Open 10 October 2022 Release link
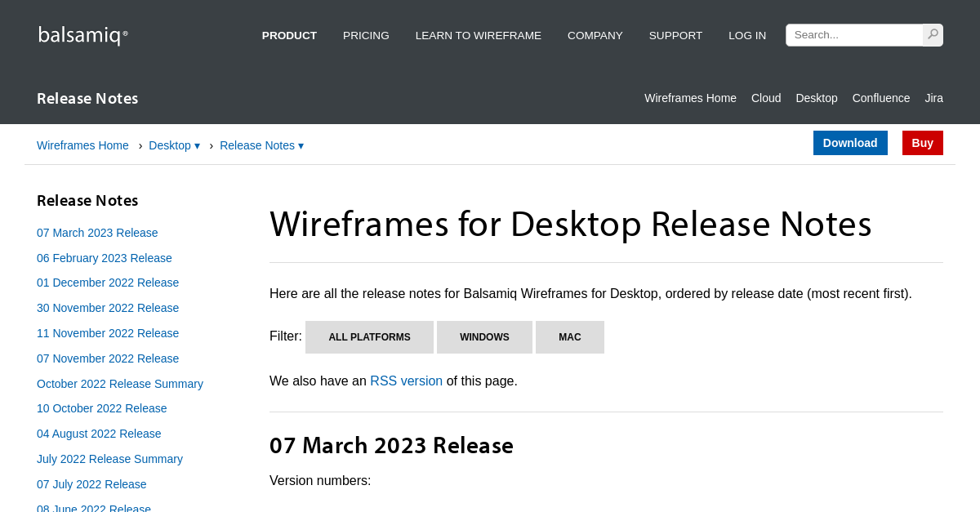This screenshot has height=512, width=980. pos(102,408)
